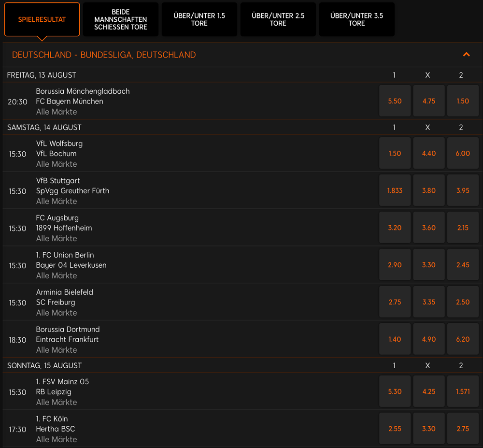Switch to Beide Mannschaften Schiessen Tore tab

(x=120, y=19)
